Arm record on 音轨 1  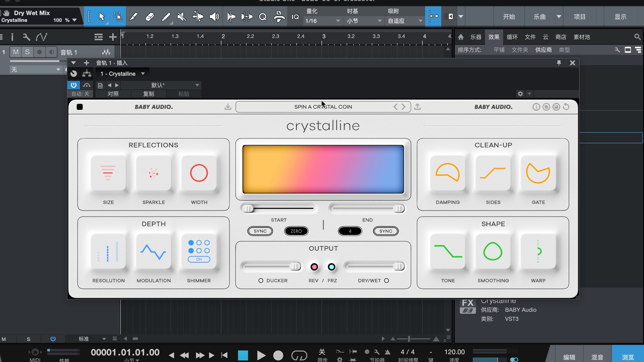pos(39,52)
